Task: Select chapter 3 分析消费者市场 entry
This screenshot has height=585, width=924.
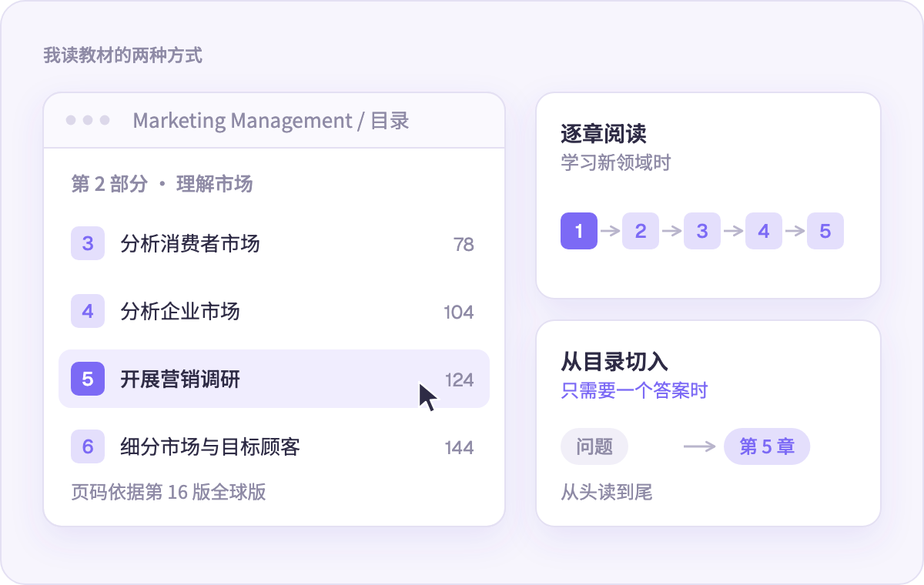Action: pyautogui.click(x=274, y=244)
